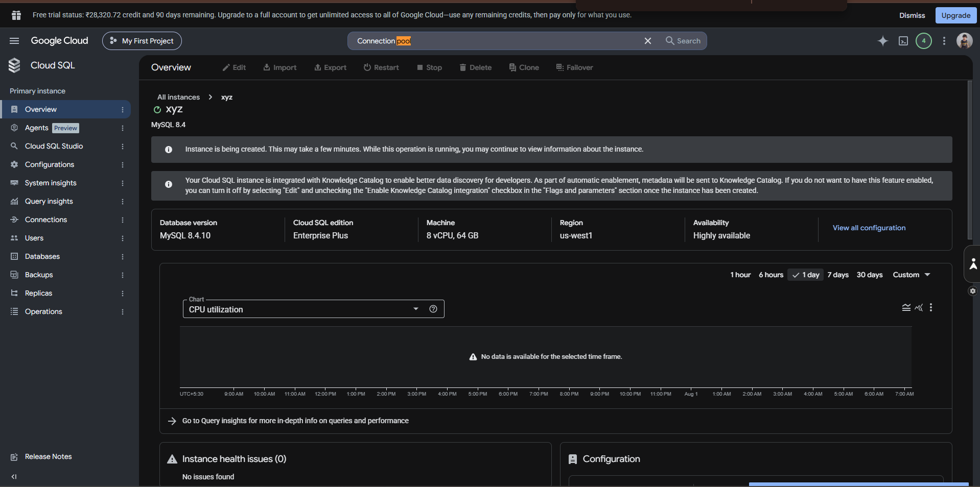Image resolution: width=980 pixels, height=487 pixels.
Task: Click the Upgrade button
Action: click(956, 15)
